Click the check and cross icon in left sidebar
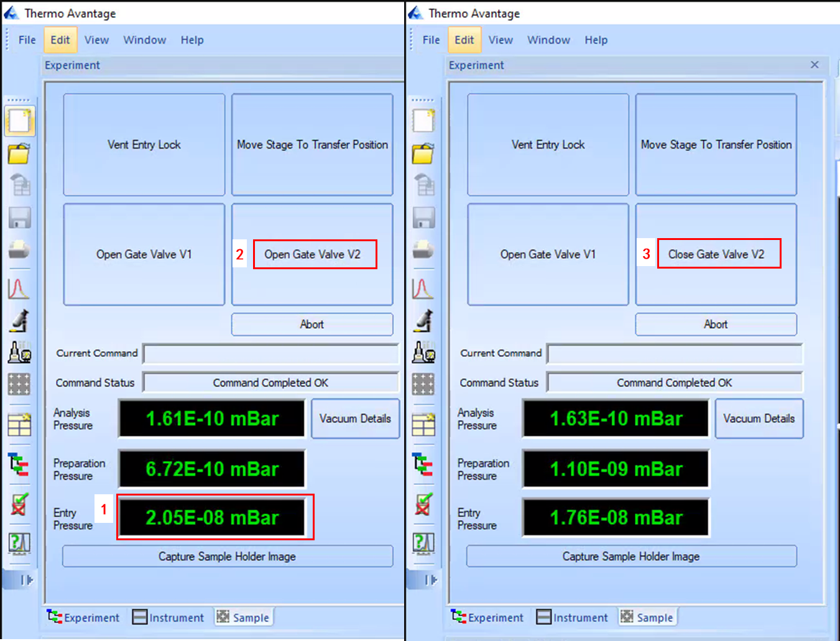 pyautogui.click(x=19, y=504)
